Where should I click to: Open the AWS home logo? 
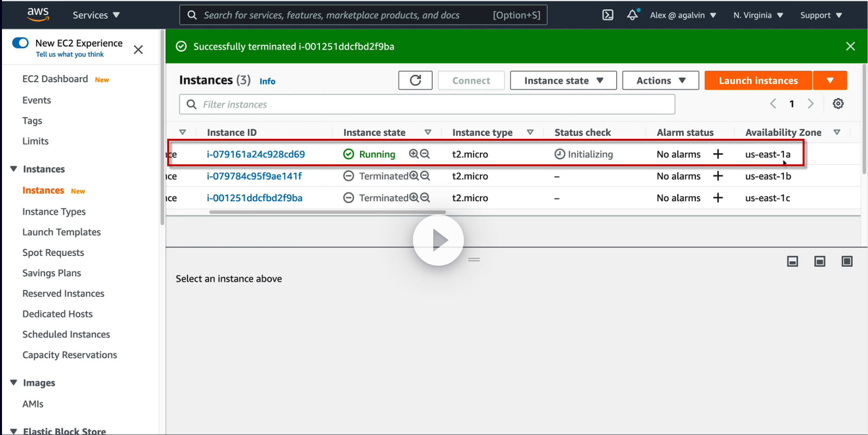coord(38,14)
